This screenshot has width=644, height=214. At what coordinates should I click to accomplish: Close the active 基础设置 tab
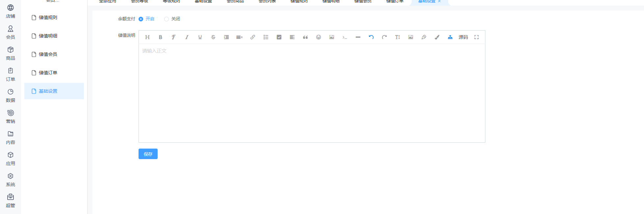(x=439, y=1)
